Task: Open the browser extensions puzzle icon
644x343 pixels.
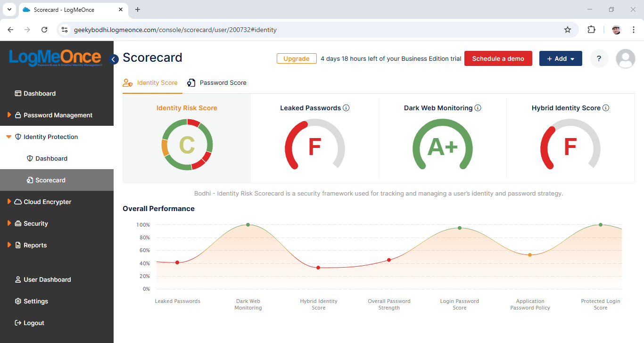Action: pyautogui.click(x=591, y=30)
